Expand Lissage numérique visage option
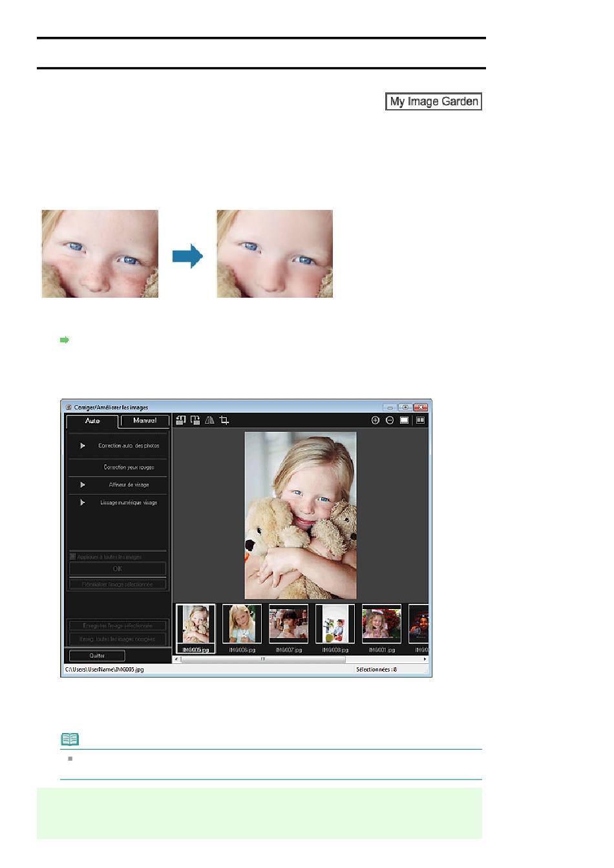 pyautogui.click(x=82, y=502)
